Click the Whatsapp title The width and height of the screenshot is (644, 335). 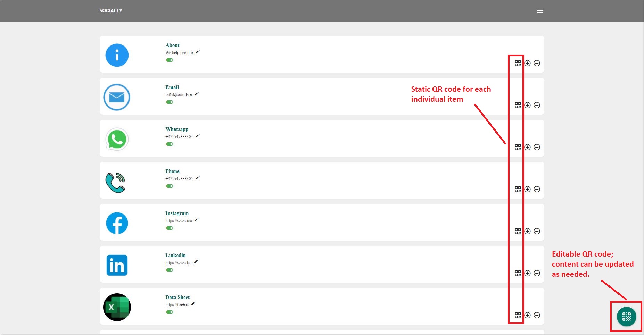click(x=177, y=129)
